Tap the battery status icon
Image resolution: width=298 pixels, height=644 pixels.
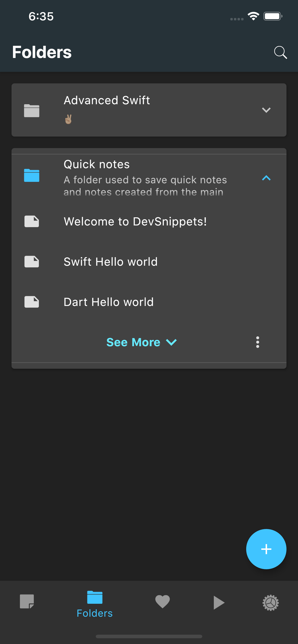[273, 16]
